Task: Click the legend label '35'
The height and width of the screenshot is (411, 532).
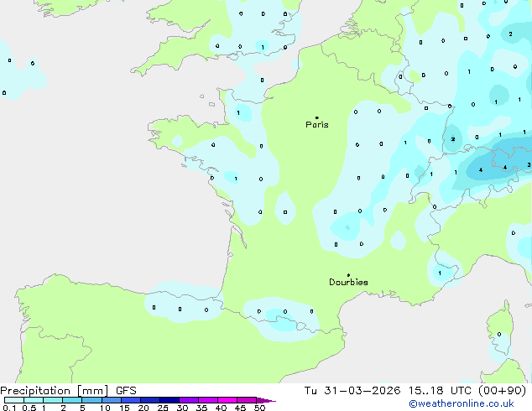Action: pos(201,408)
